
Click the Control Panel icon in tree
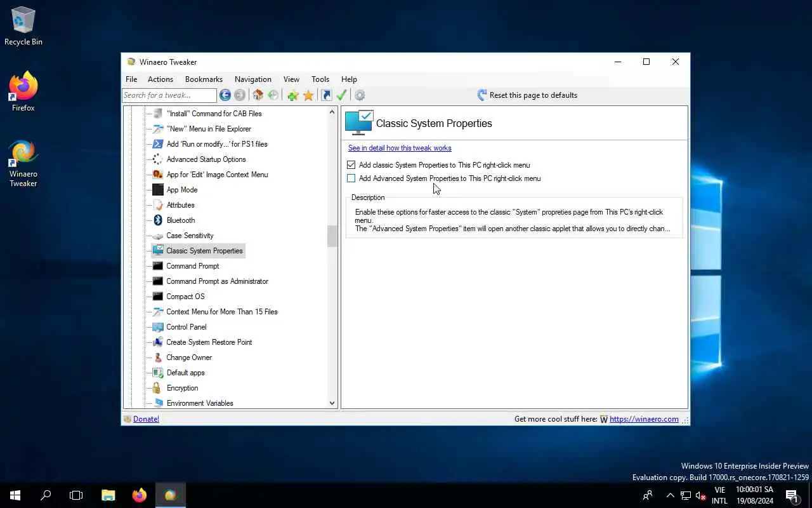(158, 327)
